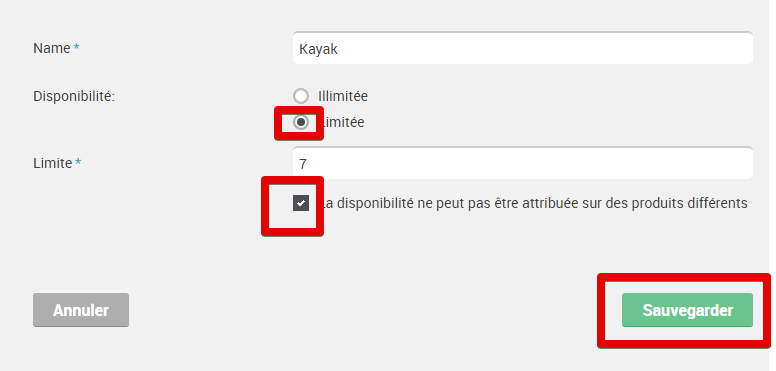The image size is (776, 371).
Task: Uncheck the disponibilité produits différents checkbox
Action: (x=301, y=203)
